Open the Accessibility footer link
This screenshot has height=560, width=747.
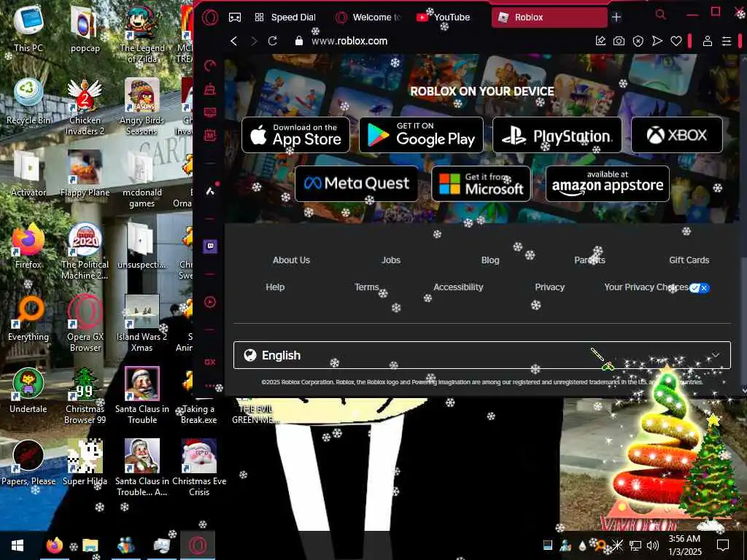tap(458, 287)
